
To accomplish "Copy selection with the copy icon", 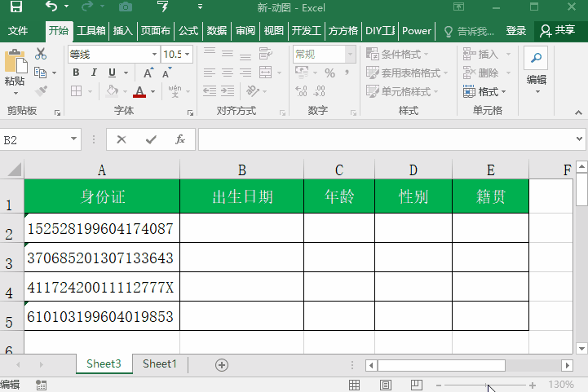I will point(40,73).
